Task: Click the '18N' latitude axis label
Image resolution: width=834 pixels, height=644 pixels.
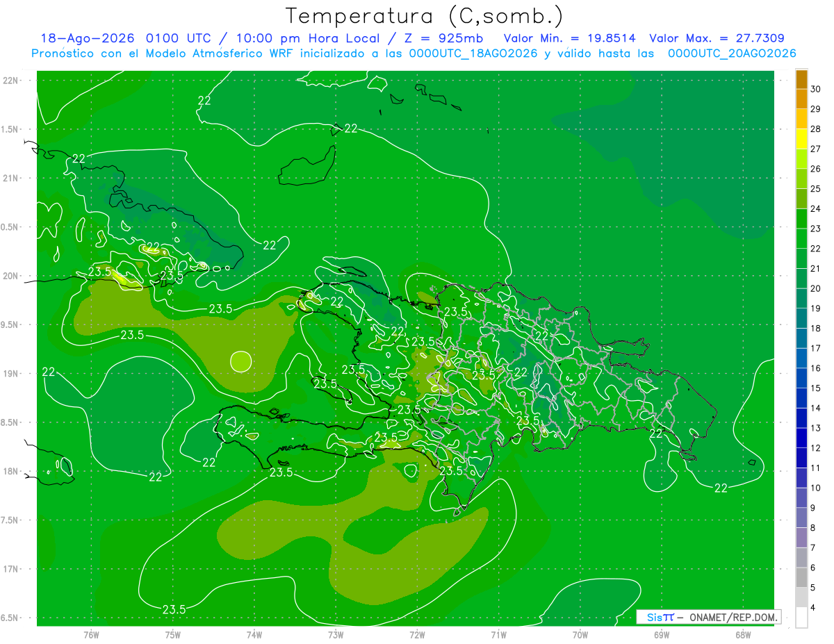Action: pyautogui.click(x=10, y=471)
